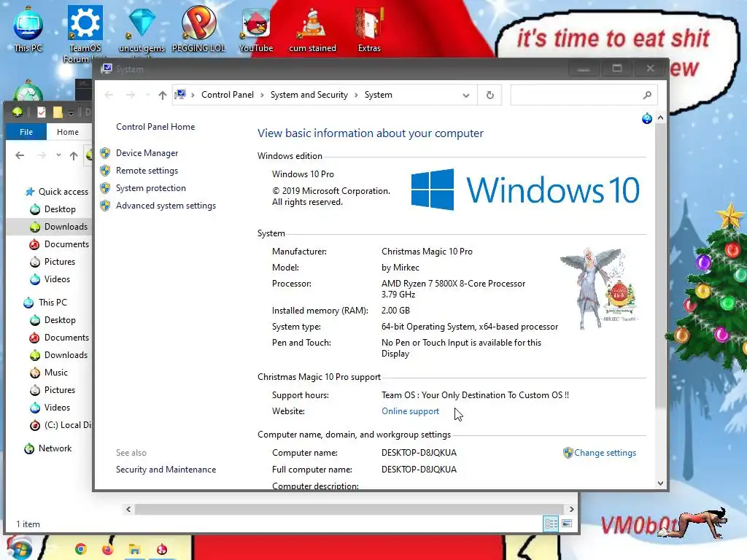Open This PC desktop icon

click(28, 28)
